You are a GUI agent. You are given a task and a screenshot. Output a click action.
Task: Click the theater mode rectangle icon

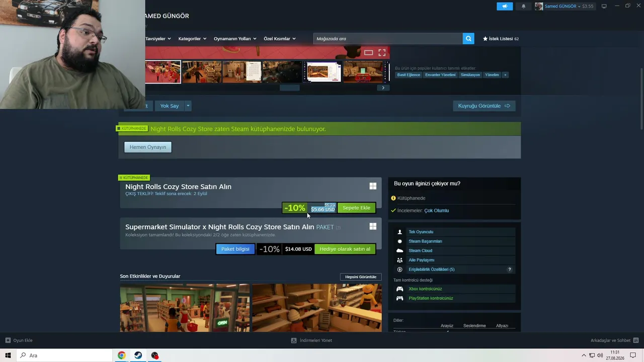coord(368,52)
